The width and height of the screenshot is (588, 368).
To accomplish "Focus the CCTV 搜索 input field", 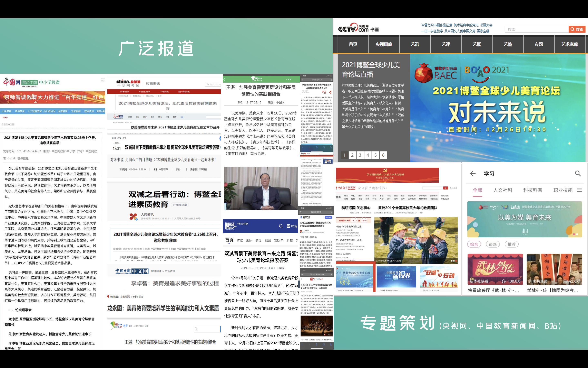I will [537, 29].
